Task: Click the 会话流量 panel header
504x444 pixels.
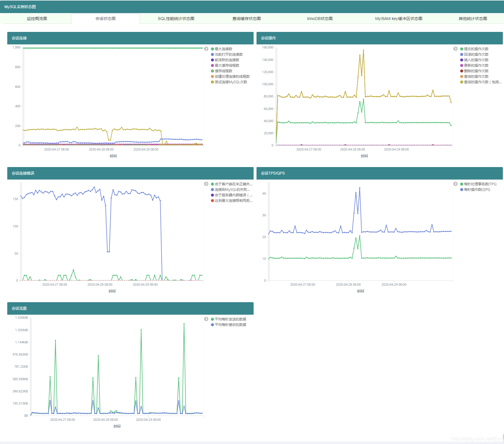Action: 130,308
